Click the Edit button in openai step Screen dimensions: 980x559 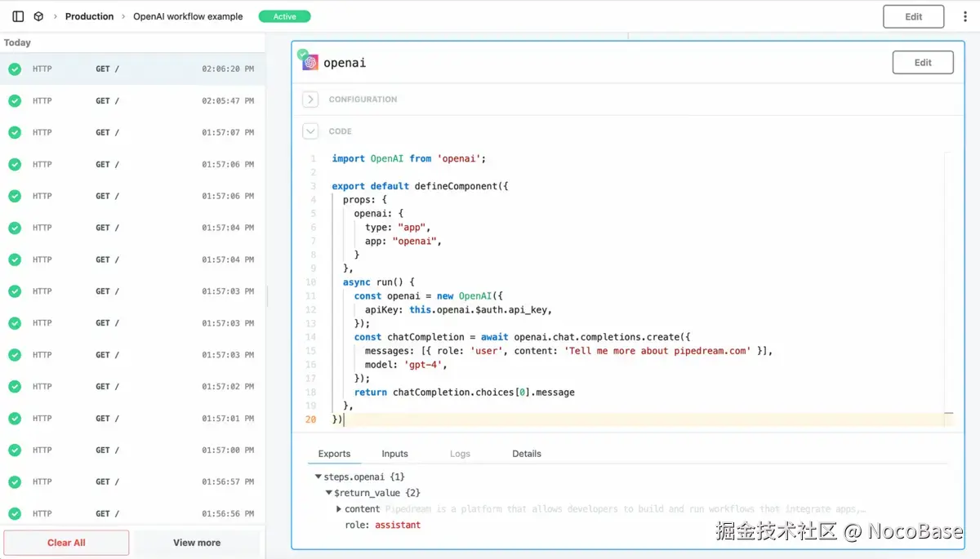coord(923,63)
